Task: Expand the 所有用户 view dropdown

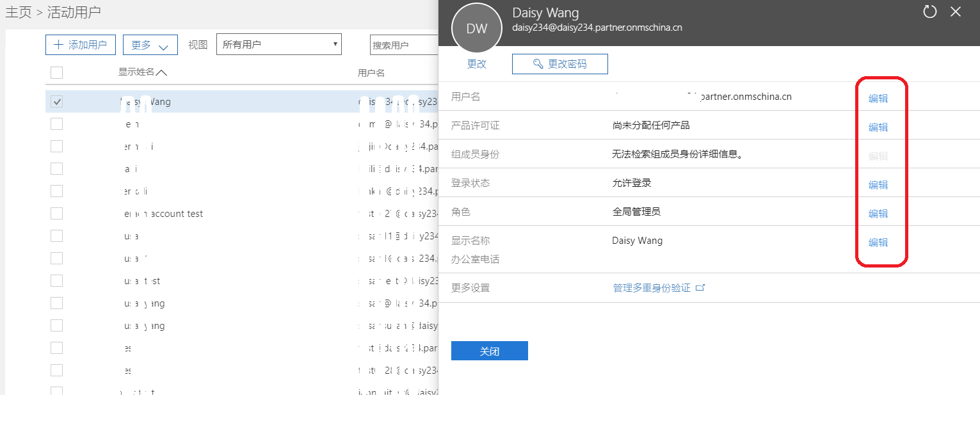Action: tap(278, 44)
